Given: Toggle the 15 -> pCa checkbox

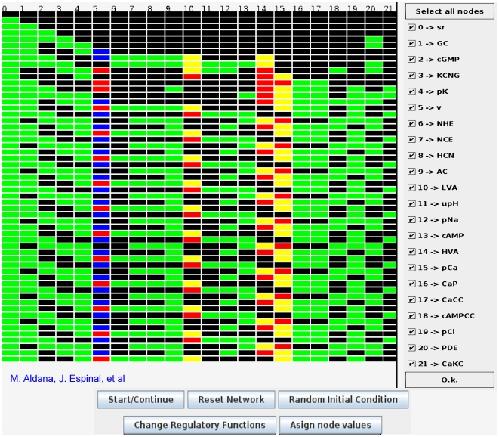Looking at the screenshot, I should (412, 268).
